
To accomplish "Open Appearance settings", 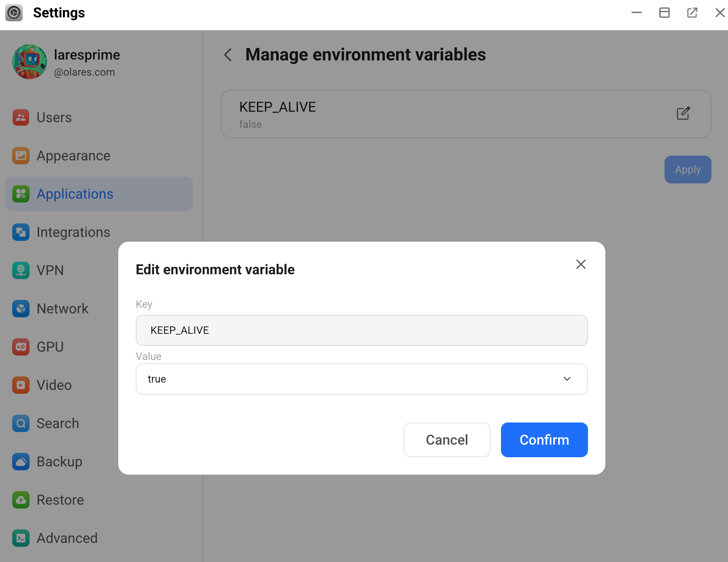I will point(73,155).
